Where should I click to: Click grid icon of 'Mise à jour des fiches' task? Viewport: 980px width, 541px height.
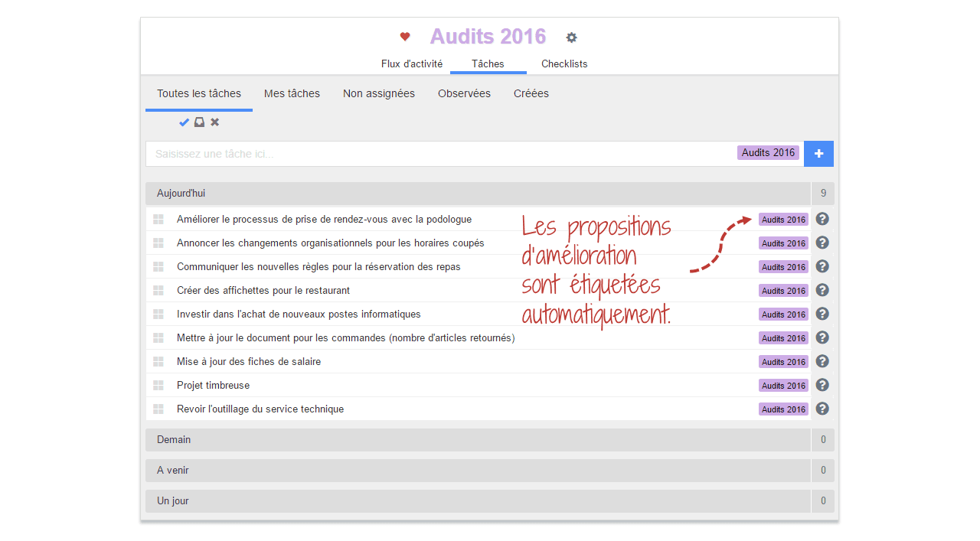pyautogui.click(x=158, y=362)
